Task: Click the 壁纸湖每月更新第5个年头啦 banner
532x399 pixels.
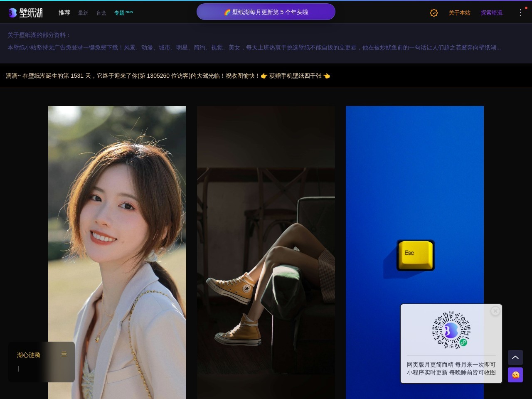Action: pos(266,12)
